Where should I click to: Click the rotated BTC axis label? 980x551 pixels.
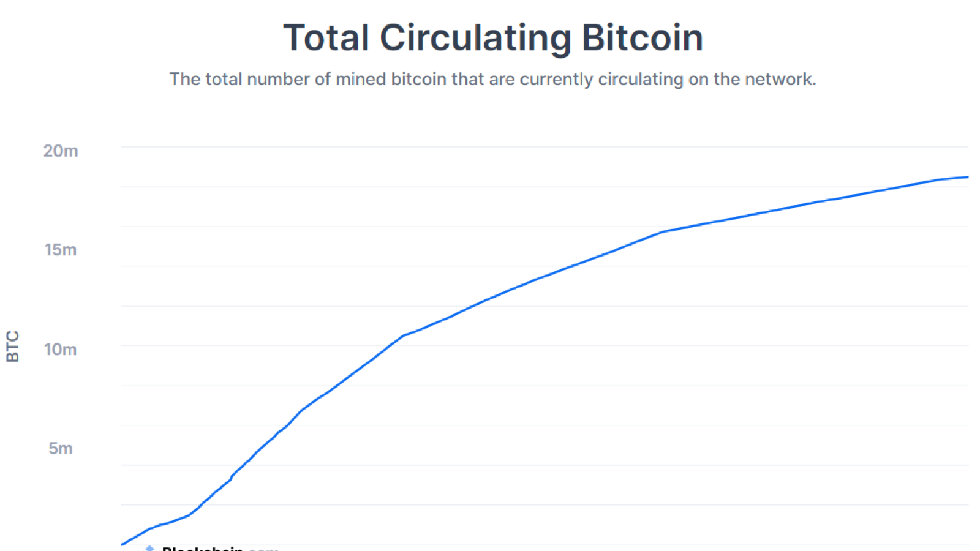13,347
